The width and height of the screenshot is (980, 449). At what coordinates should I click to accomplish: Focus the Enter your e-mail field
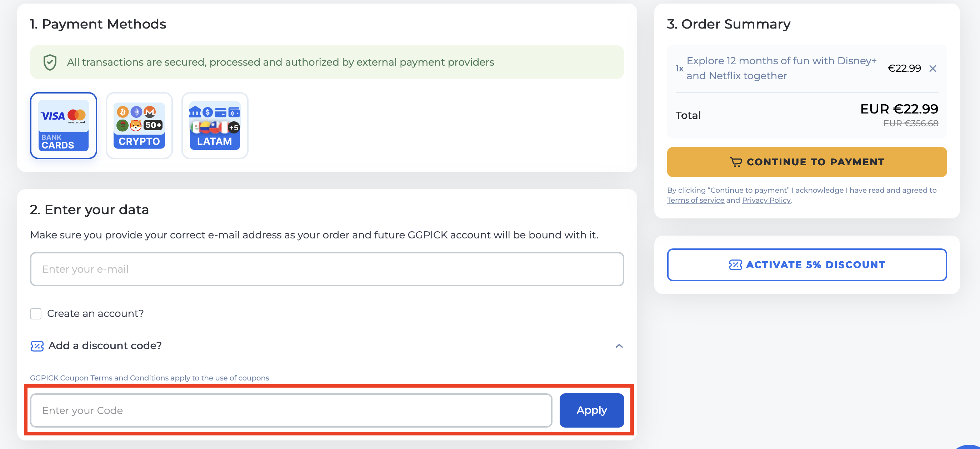point(326,269)
